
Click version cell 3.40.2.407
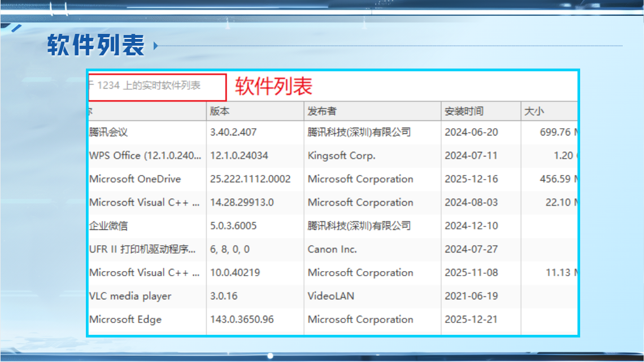tap(233, 132)
